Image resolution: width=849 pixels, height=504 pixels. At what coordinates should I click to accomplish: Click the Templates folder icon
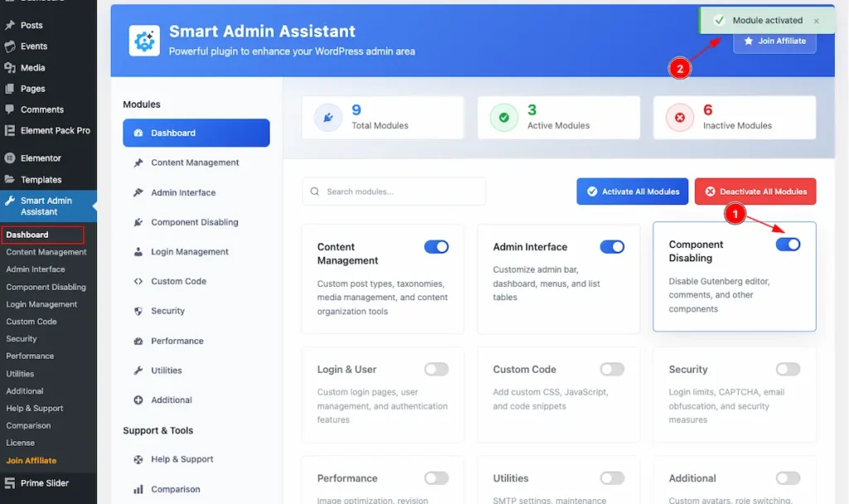point(10,179)
